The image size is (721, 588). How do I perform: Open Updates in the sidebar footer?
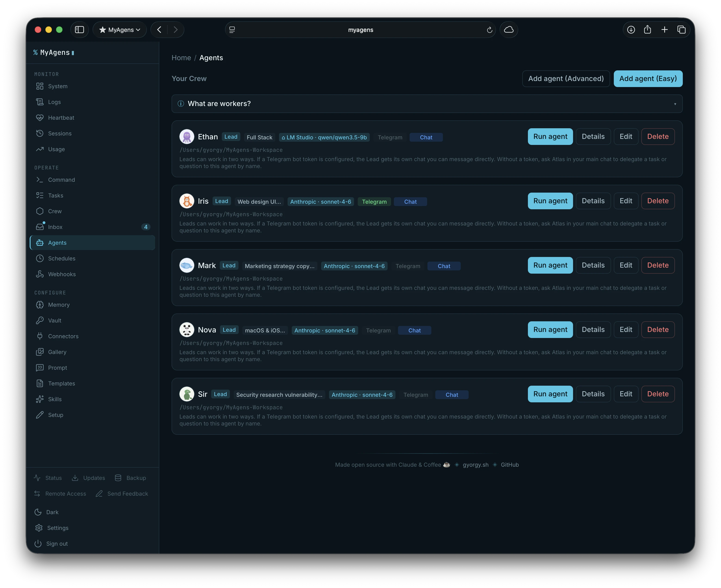pos(88,478)
